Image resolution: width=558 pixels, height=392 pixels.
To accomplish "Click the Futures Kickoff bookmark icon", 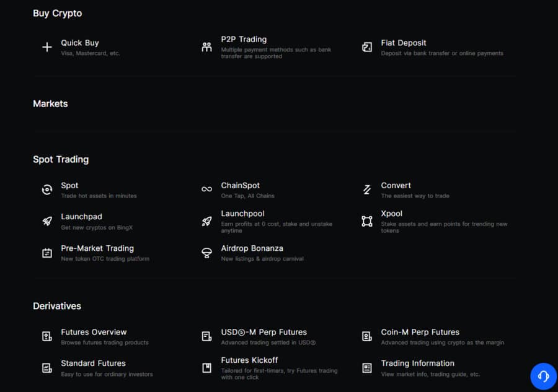I will click(x=207, y=368).
